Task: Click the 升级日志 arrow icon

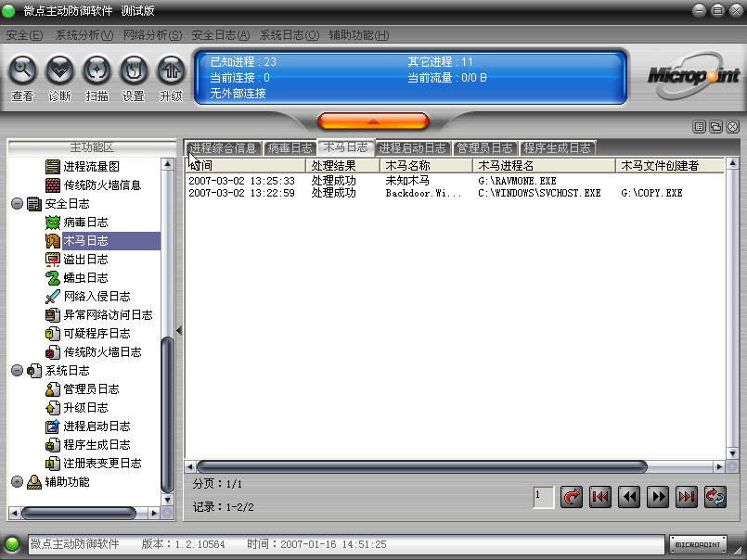Action: 52,408
